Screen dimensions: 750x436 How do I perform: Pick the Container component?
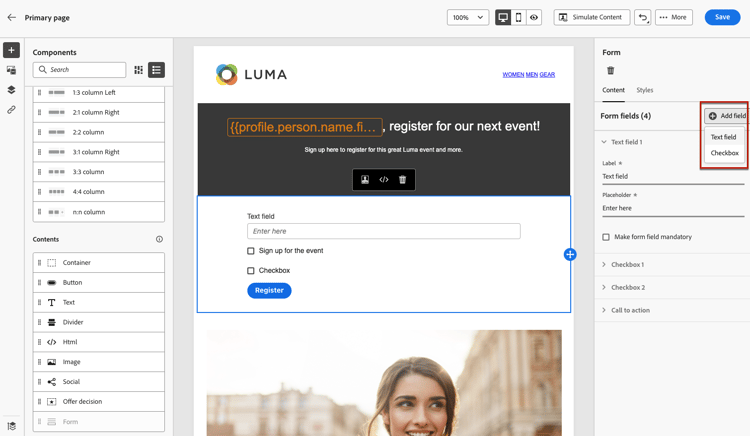[x=99, y=262]
